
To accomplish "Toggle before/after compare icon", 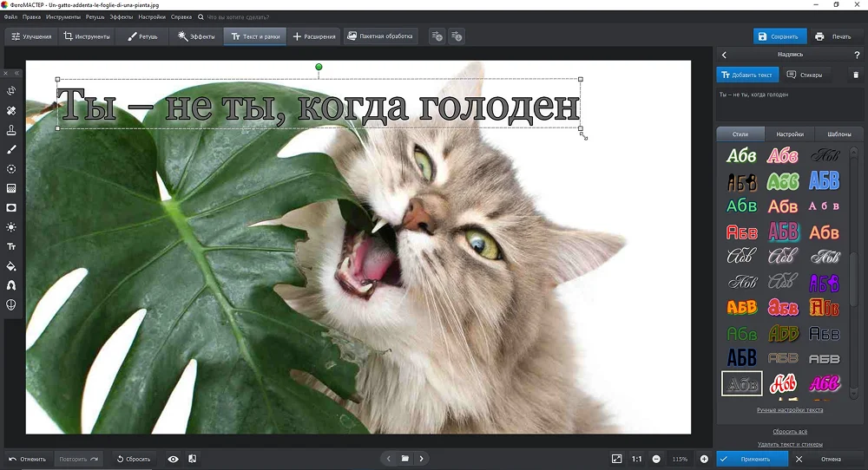I will click(192, 459).
